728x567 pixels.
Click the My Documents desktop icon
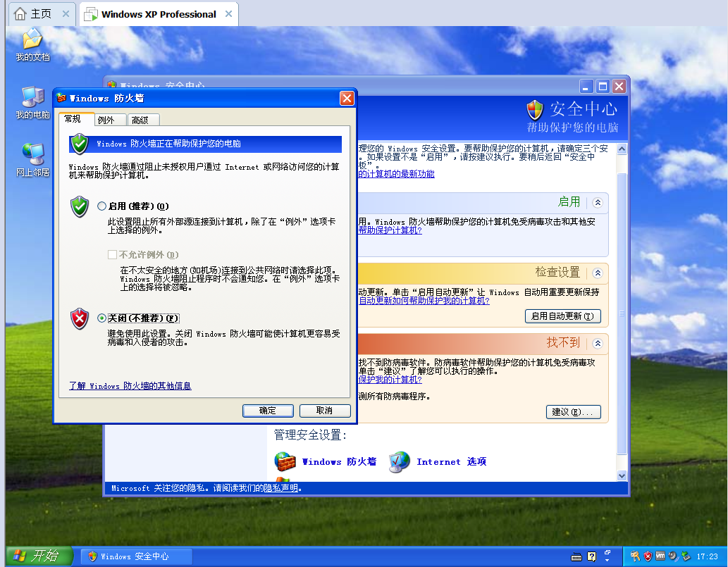tap(32, 44)
